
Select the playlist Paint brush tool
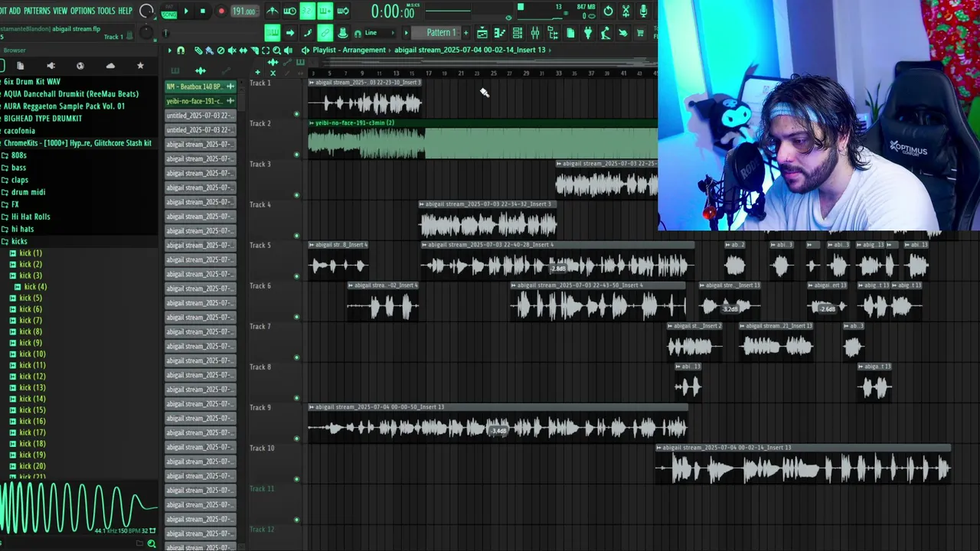point(209,51)
